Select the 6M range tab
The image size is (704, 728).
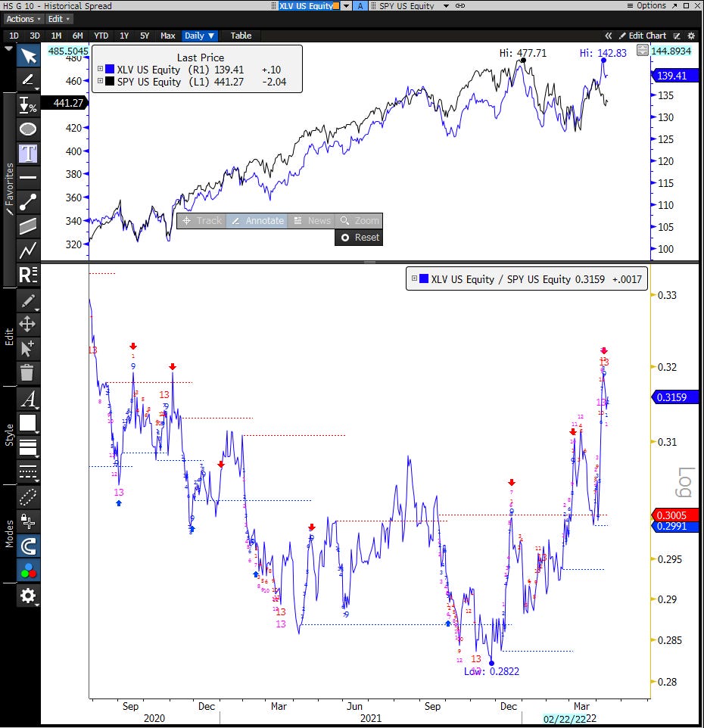pos(77,36)
